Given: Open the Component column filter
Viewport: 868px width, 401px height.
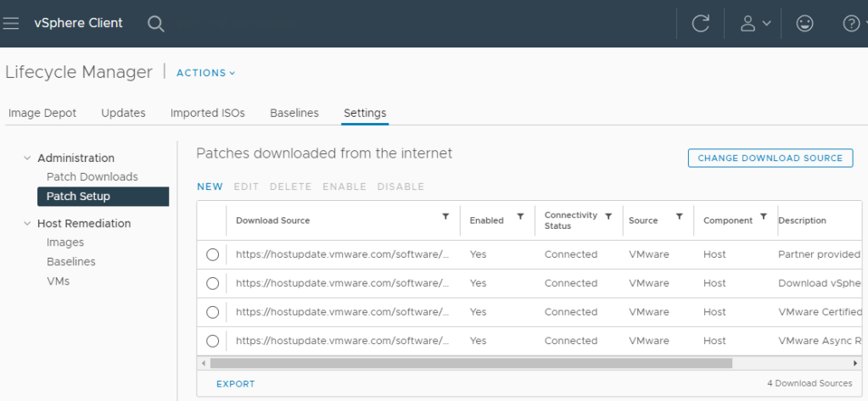Looking at the screenshot, I should click(764, 217).
